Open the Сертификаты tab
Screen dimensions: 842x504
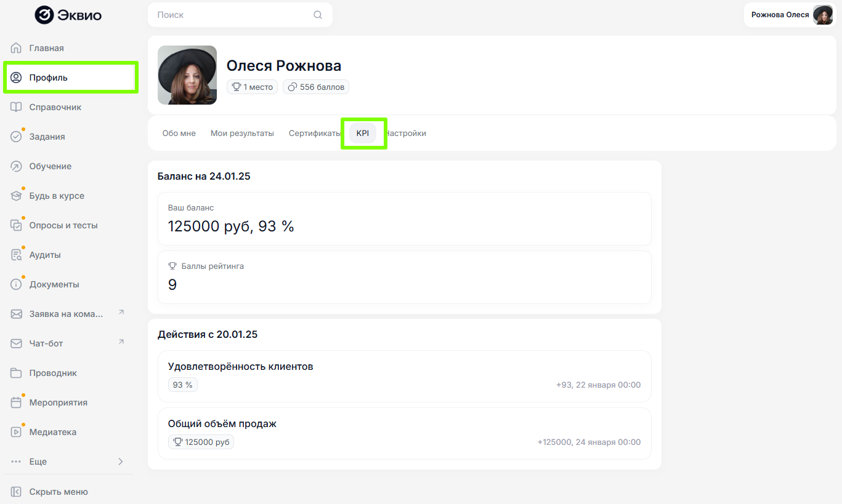pyautogui.click(x=314, y=133)
